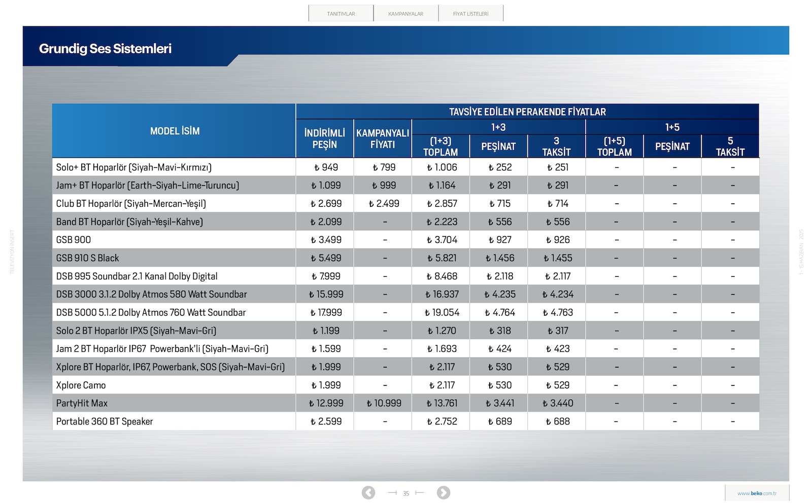This screenshot has height=504, width=812.
Task: Click the GSB 910 S Black row
Action: (x=405, y=258)
